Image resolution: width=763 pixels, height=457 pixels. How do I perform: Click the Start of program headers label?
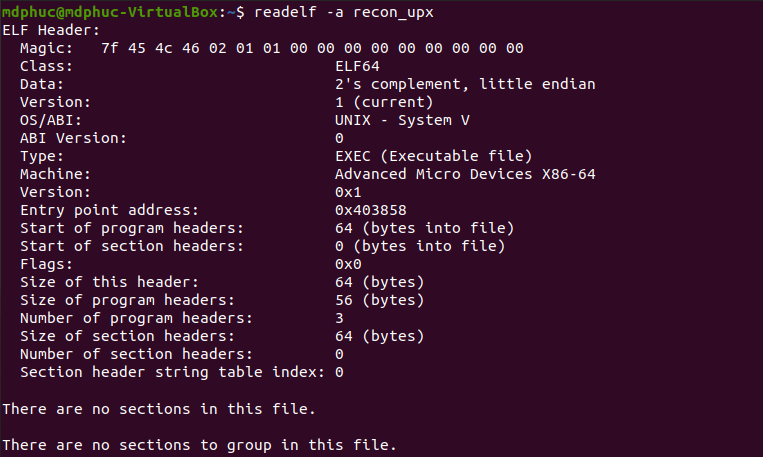(132, 228)
